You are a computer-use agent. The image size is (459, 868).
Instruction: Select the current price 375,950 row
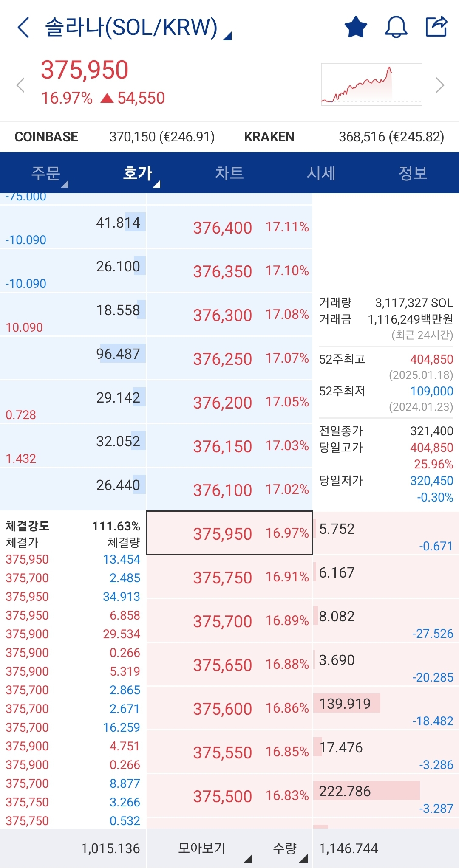click(229, 533)
